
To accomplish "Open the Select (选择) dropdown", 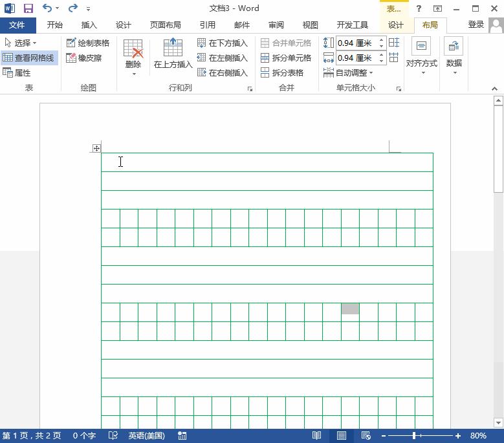I will point(21,43).
